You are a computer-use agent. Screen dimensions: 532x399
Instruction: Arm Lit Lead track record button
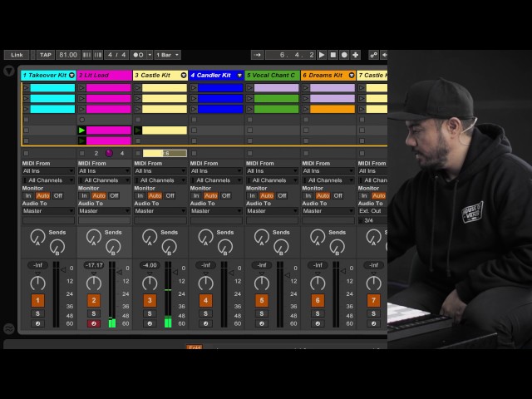pyautogui.click(x=94, y=323)
